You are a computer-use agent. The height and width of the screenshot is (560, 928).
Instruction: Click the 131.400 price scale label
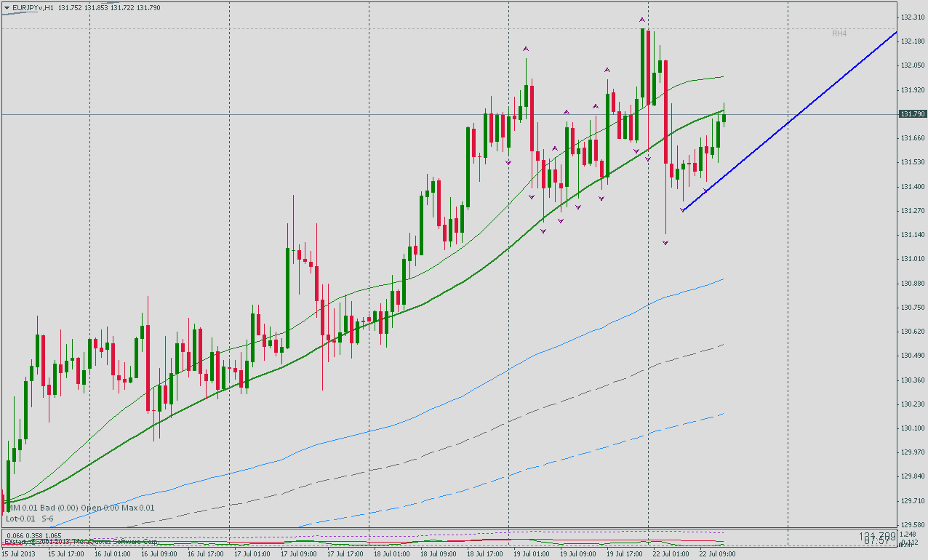tap(912, 186)
